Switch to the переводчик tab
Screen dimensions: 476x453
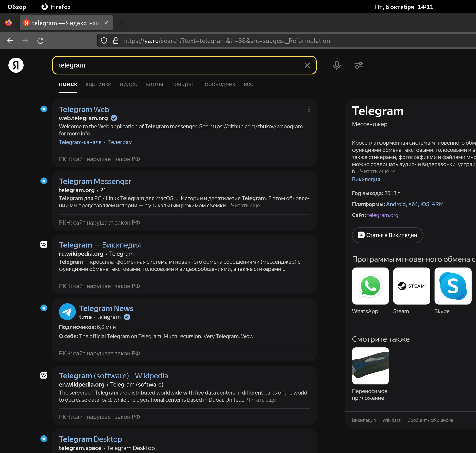coord(218,84)
